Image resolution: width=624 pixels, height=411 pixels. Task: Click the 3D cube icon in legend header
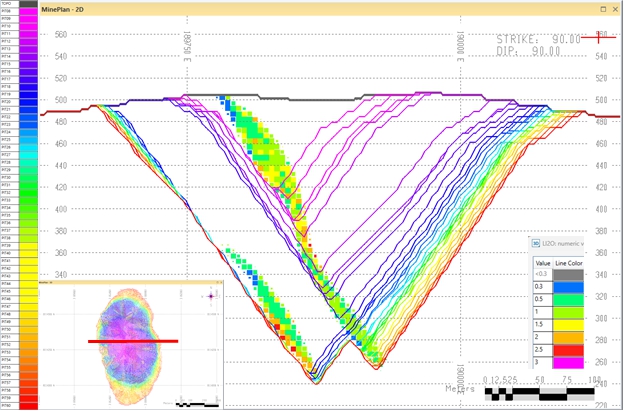coord(535,242)
